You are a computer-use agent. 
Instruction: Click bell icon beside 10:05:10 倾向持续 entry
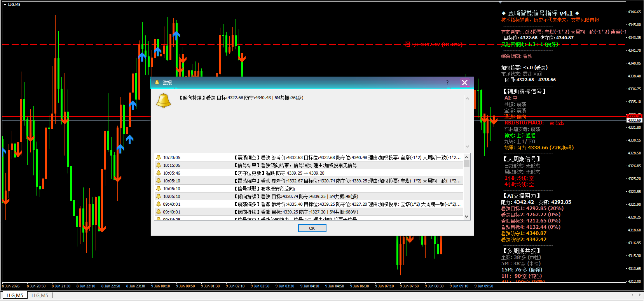(x=159, y=196)
